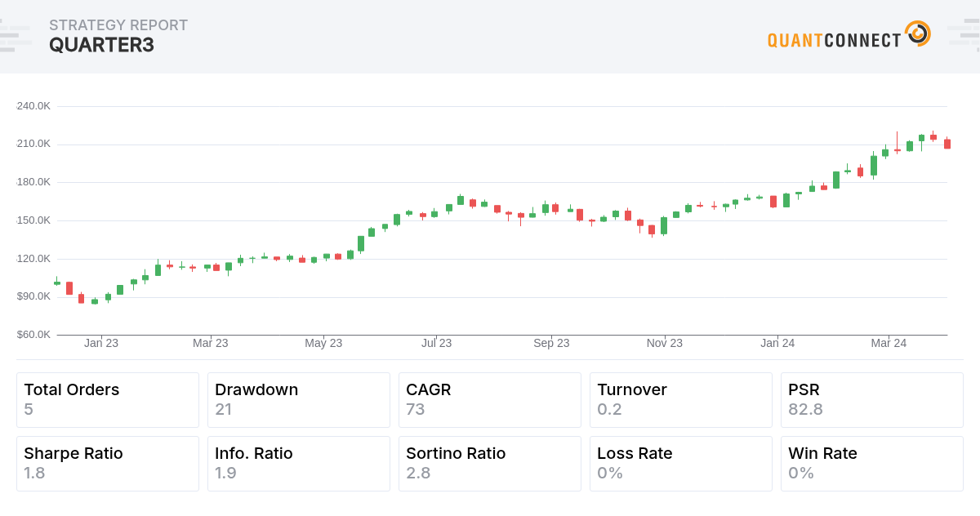
Task: Click the Mar 24 x-axis label
Action: [x=889, y=343]
